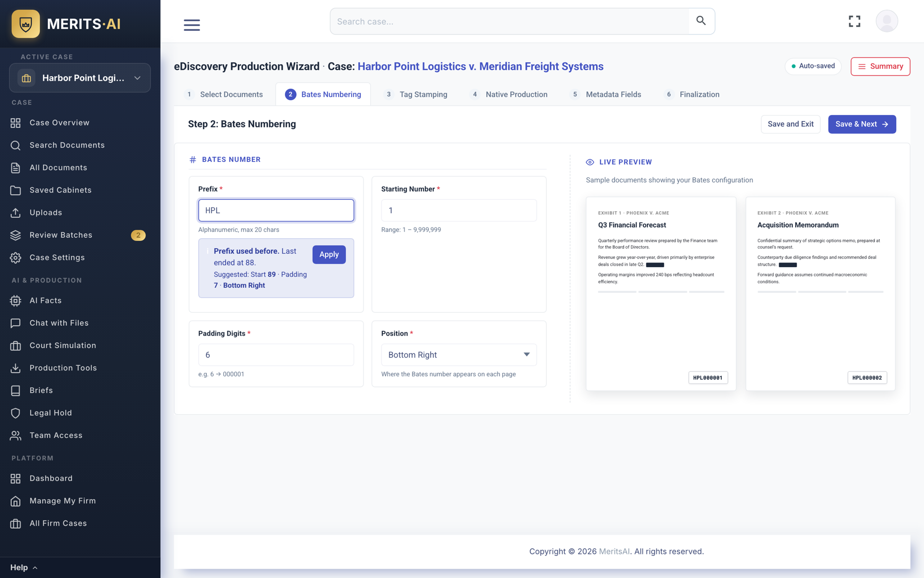Enter fullscreen mode via the expand icon

[x=855, y=21]
